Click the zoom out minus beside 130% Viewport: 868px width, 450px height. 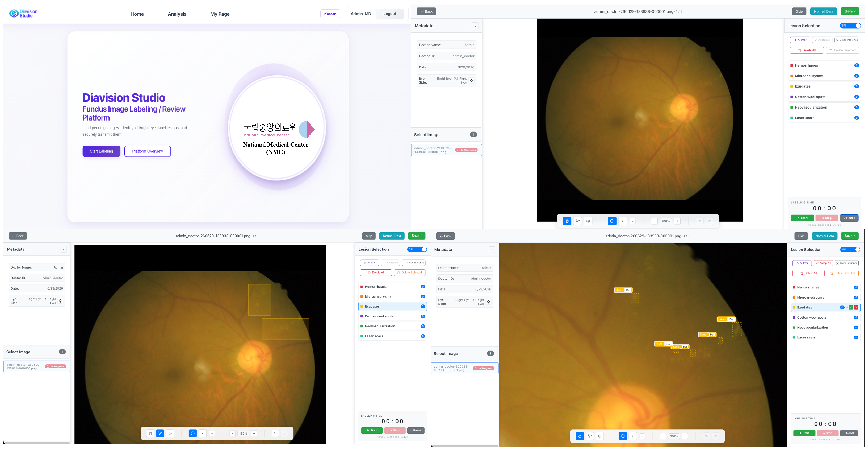point(232,434)
